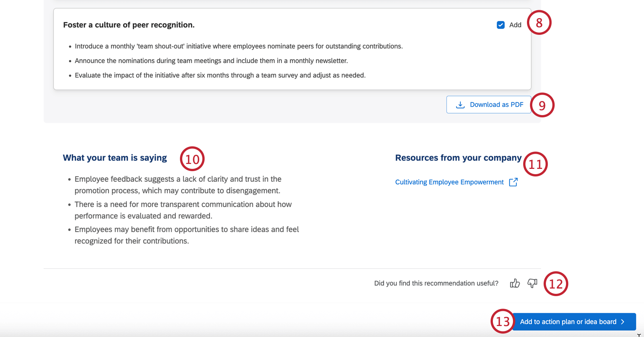
Task: Click the download arrow icon in the PDF button
Action: click(460, 105)
